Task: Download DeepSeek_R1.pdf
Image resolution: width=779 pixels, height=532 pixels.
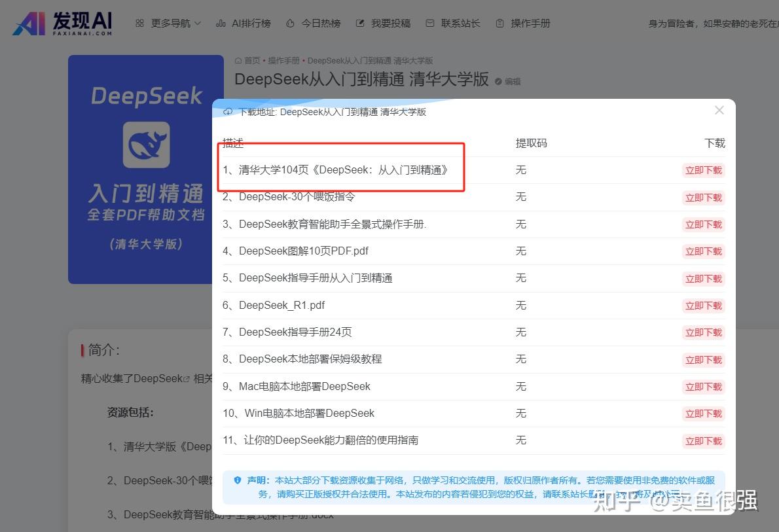Action: (x=704, y=306)
